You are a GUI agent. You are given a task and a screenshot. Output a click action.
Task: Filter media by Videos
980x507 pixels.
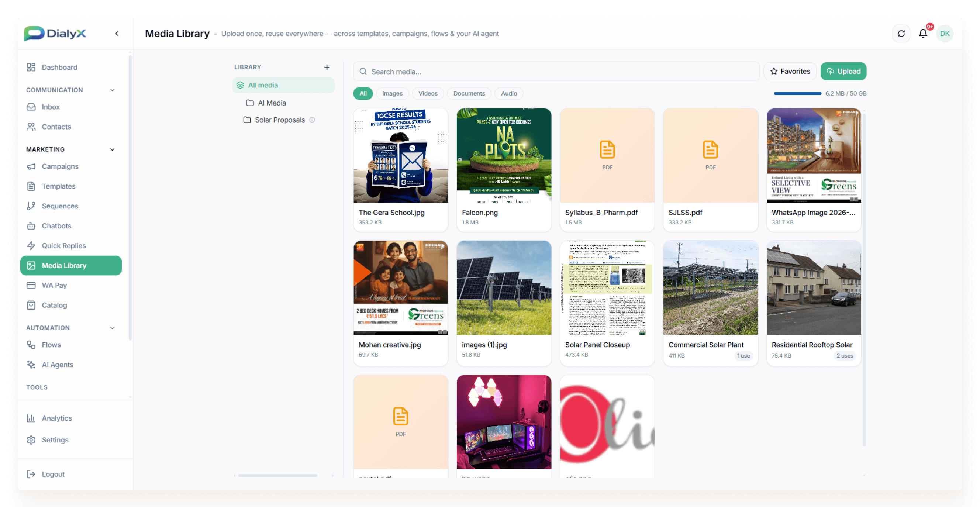pos(428,93)
